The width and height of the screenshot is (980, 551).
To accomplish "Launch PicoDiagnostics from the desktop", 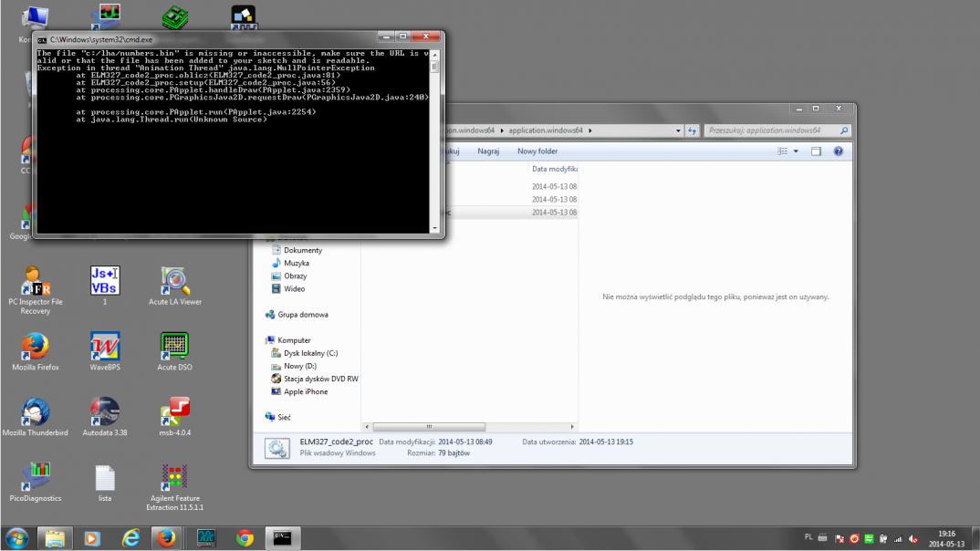I will 36,476.
